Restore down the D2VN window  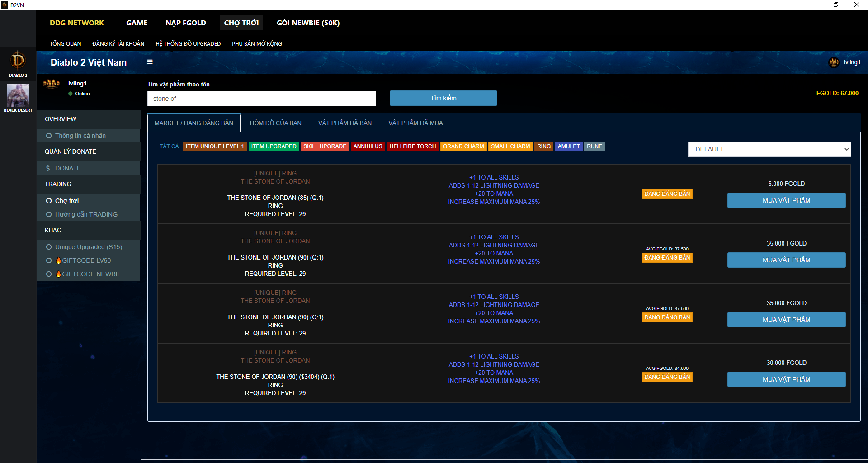pyautogui.click(x=836, y=5)
